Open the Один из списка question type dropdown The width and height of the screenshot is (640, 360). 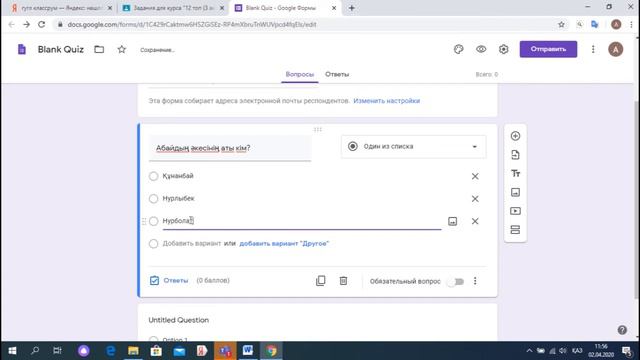pyautogui.click(x=413, y=147)
